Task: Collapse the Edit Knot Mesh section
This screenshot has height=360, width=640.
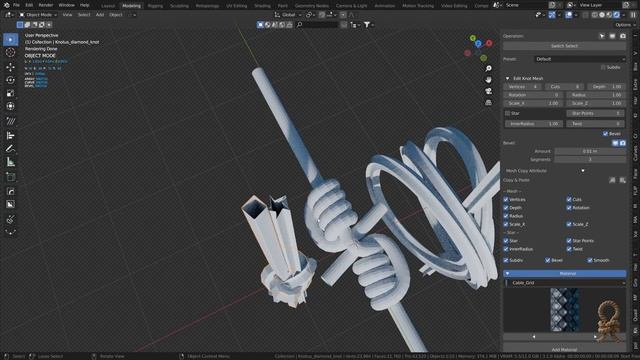Action: [x=507, y=78]
